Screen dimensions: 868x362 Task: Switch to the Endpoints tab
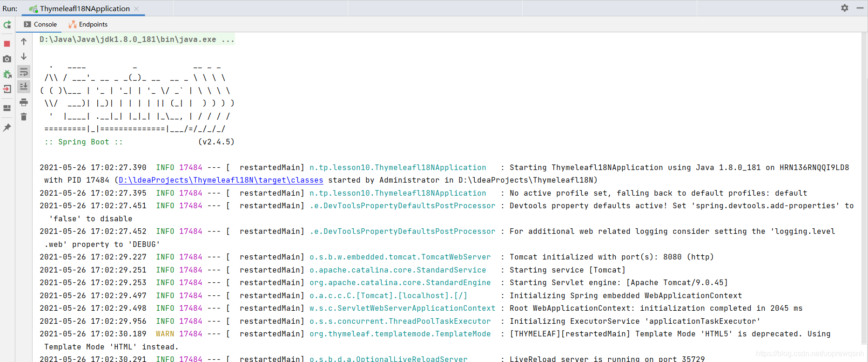pos(88,24)
